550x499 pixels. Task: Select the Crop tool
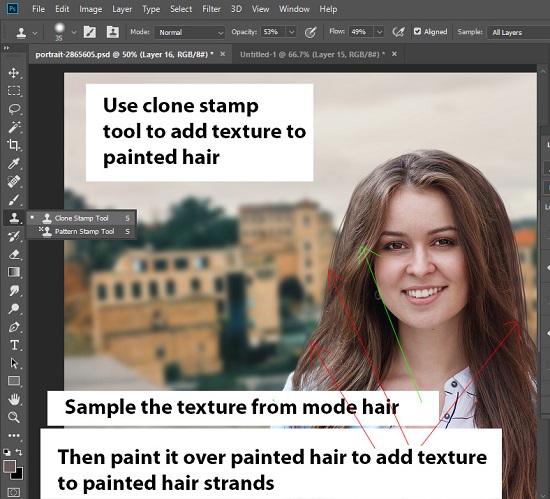[x=14, y=145]
